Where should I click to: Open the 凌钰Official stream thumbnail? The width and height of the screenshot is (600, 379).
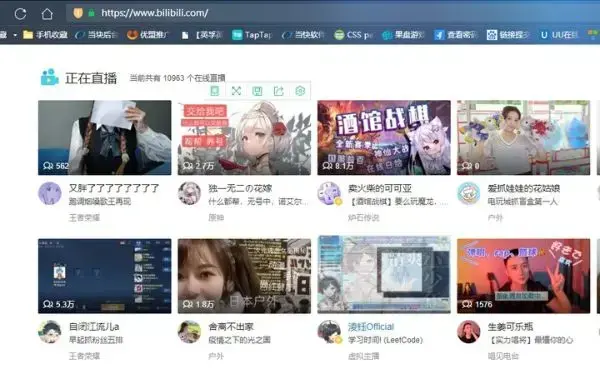click(384, 275)
